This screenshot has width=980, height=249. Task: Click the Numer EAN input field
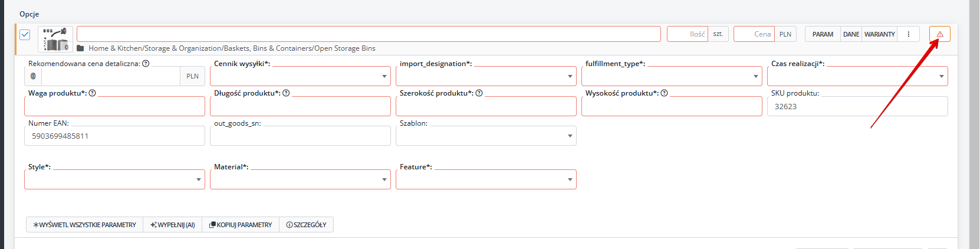click(x=114, y=136)
